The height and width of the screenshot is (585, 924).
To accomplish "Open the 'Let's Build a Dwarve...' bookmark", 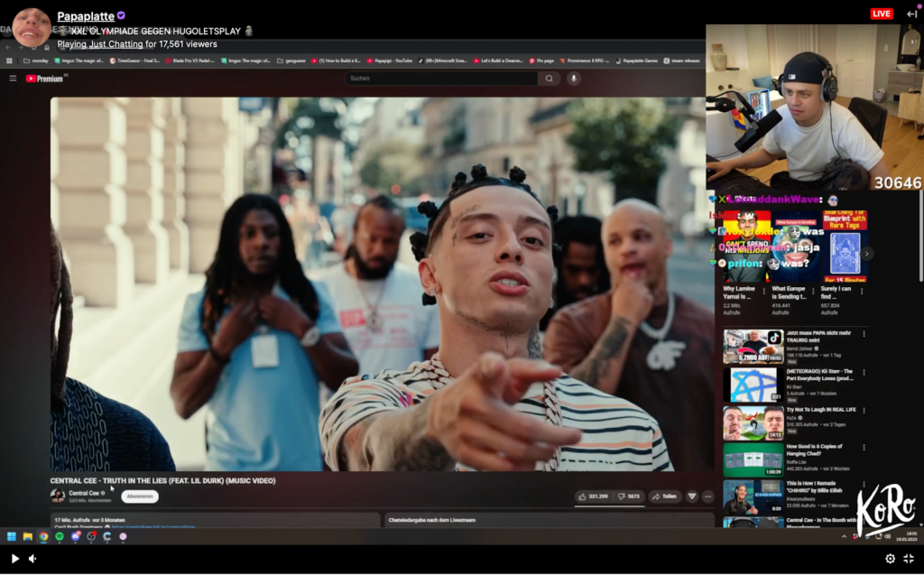I will [x=498, y=60].
